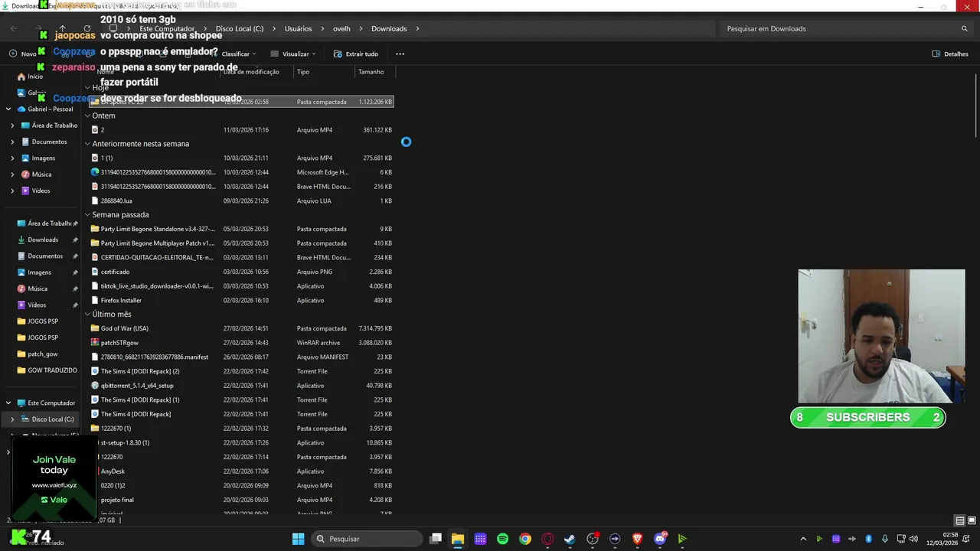Click the microphone tray icon

point(885,539)
